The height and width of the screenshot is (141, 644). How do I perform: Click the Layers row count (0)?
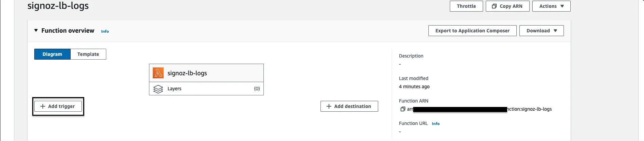[x=257, y=89]
